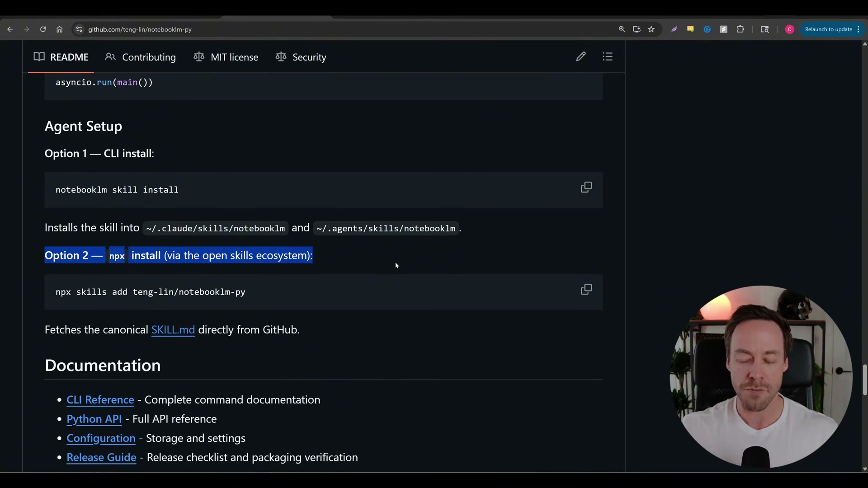Viewport: 868px width, 488px height.
Task: Open the SKILL.md link
Action: point(173,330)
